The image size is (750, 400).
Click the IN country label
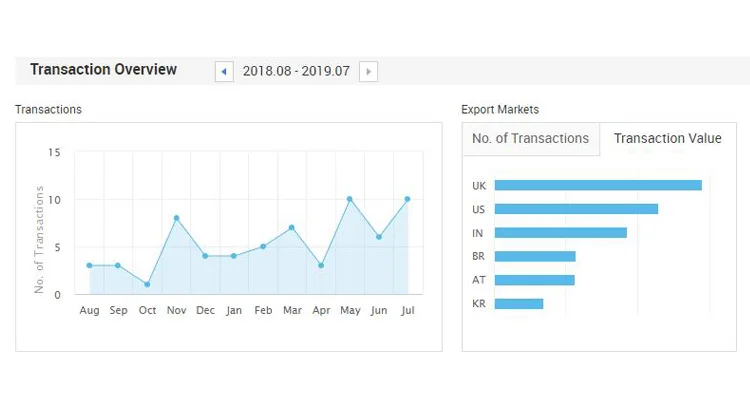point(477,233)
